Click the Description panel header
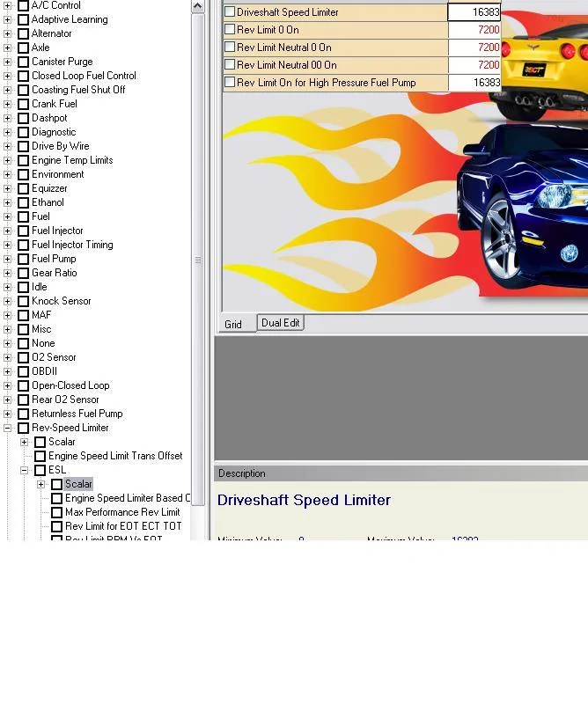Viewport: 588px width, 704px height. (401, 473)
